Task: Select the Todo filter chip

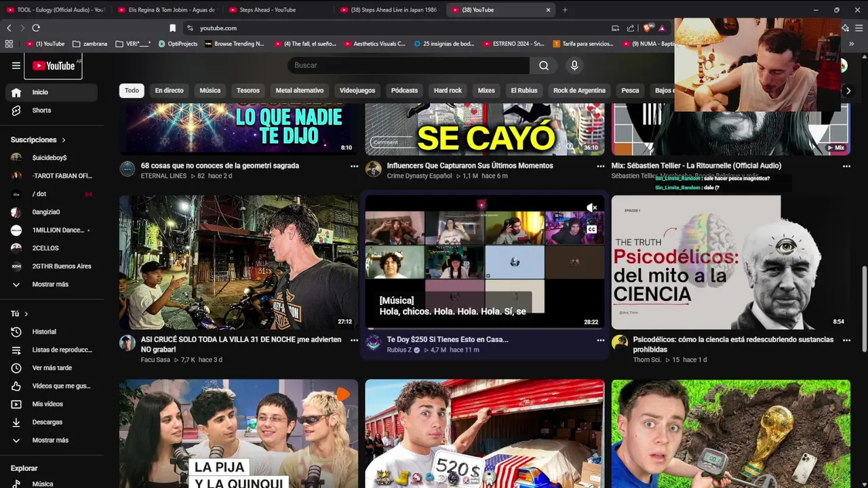Action: [x=132, y=90]
